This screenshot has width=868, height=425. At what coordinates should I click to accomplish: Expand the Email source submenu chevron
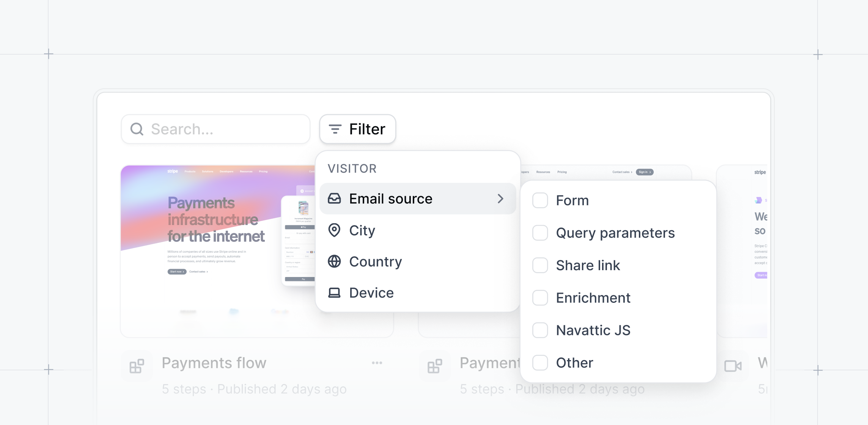point(501,198)
